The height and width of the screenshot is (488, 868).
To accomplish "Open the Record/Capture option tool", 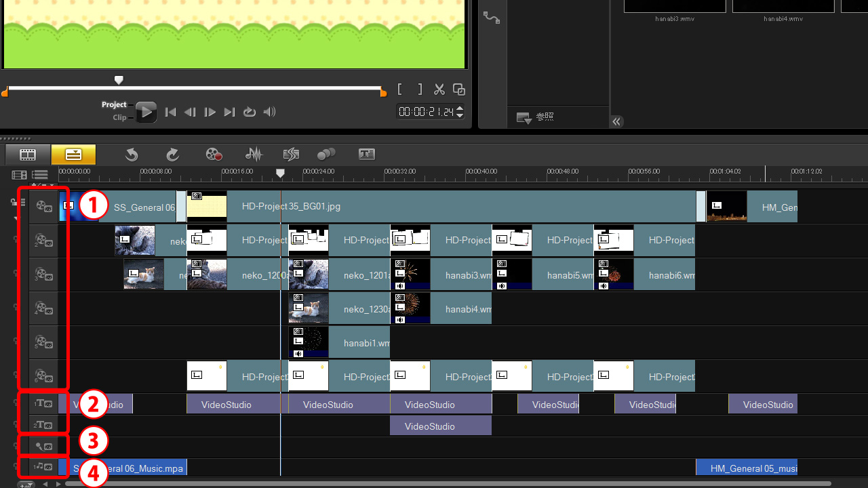I will click(214, 155).
